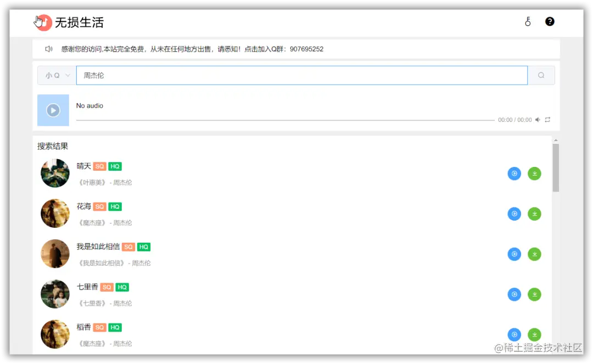Click the search magnifier button
The height and width of the screenshot is (364, 593).
tap(541, 75)
